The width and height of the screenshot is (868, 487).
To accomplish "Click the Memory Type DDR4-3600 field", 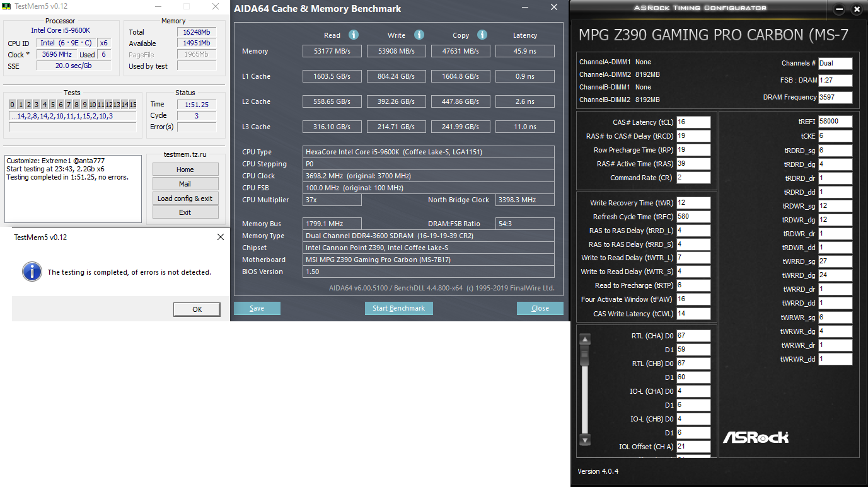I will coord(429,236).
